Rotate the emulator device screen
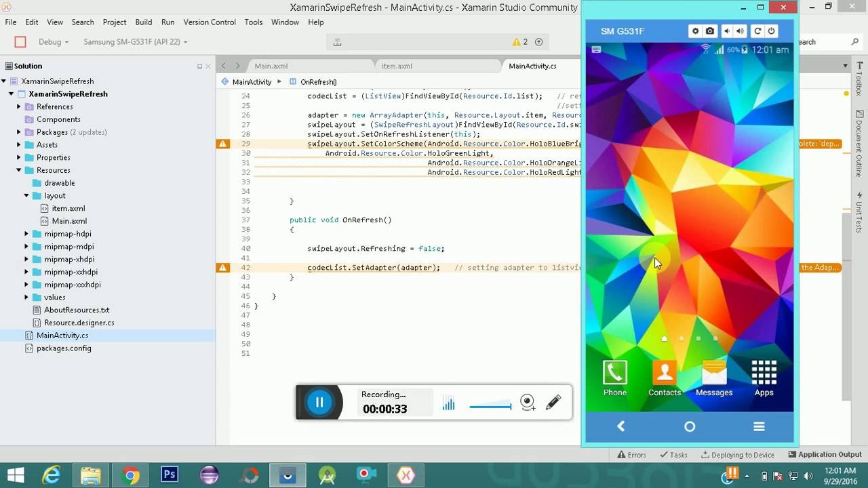 pyautogui.click(x=757, y=31)
